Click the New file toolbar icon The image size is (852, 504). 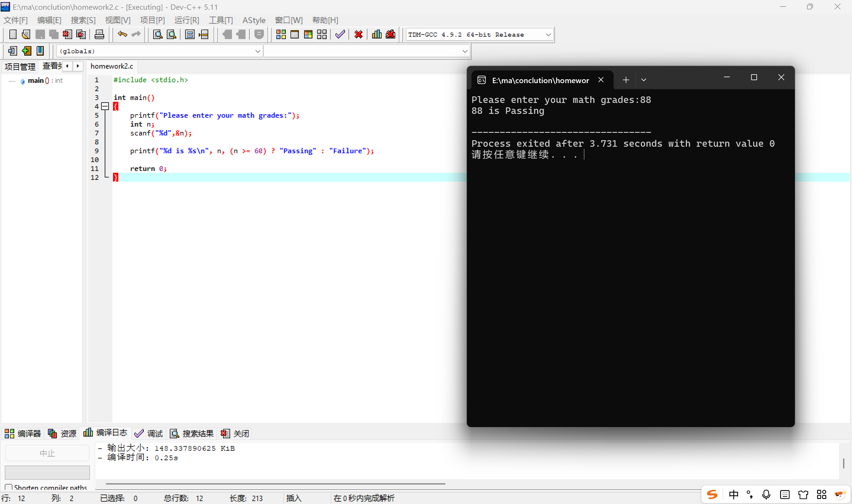pyautogui.click(x=12, y=34)
